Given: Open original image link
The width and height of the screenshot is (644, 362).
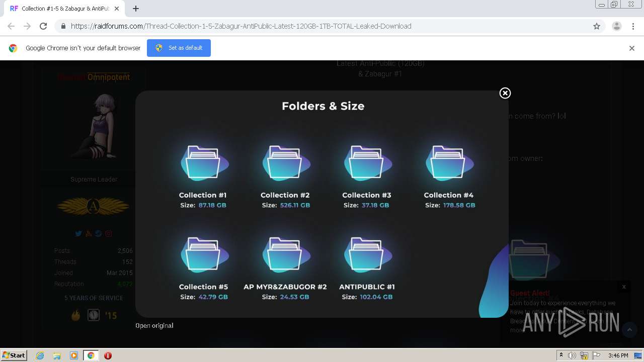Looking at the screenshot, I should tap(154, 325).
